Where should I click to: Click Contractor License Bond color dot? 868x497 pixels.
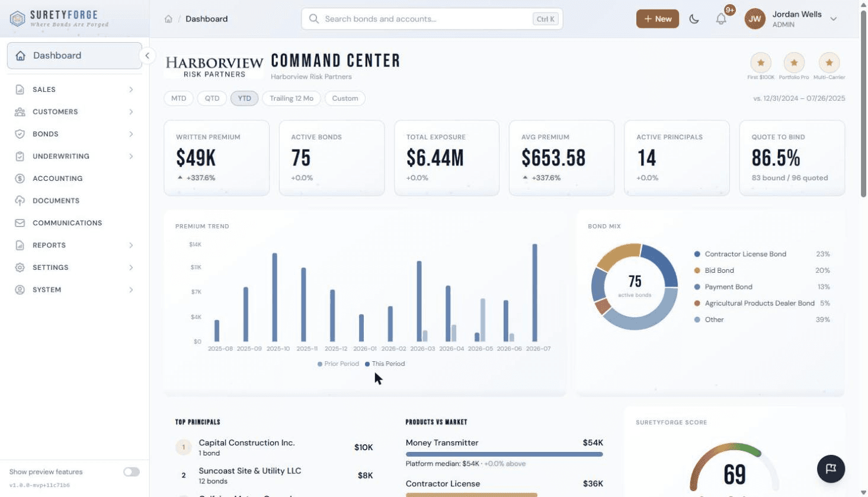coord(697,254)
